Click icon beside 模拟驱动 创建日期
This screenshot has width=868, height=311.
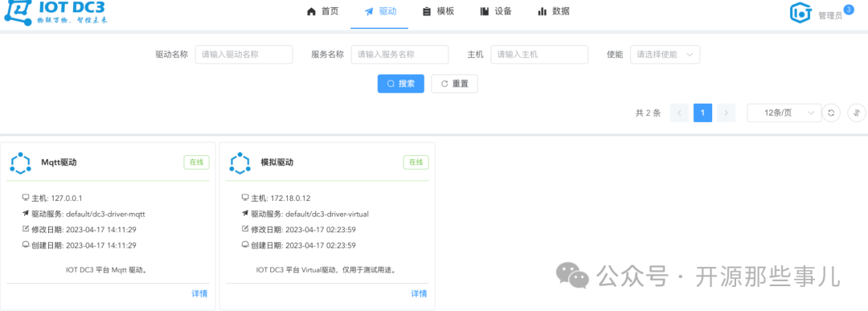pos(245,245)
